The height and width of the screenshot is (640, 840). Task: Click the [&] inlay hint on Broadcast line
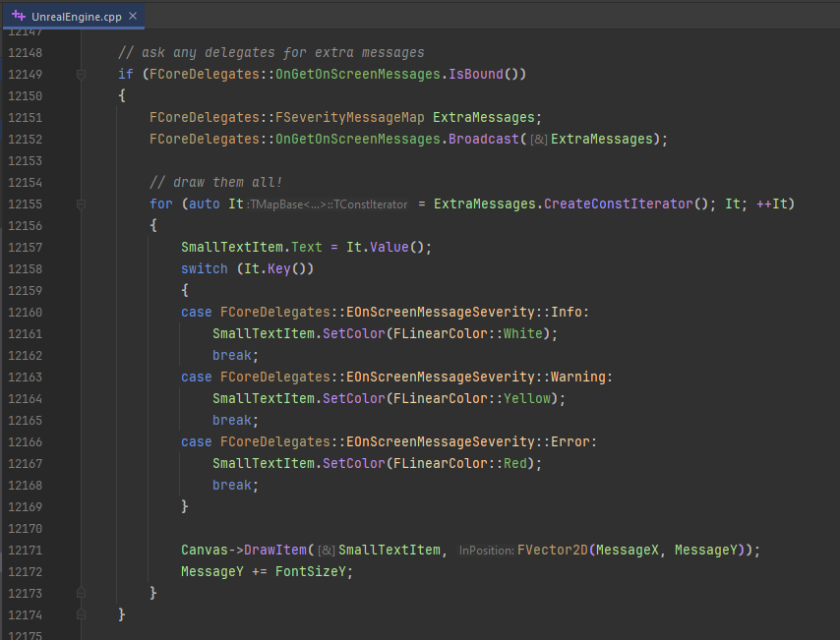539,140
